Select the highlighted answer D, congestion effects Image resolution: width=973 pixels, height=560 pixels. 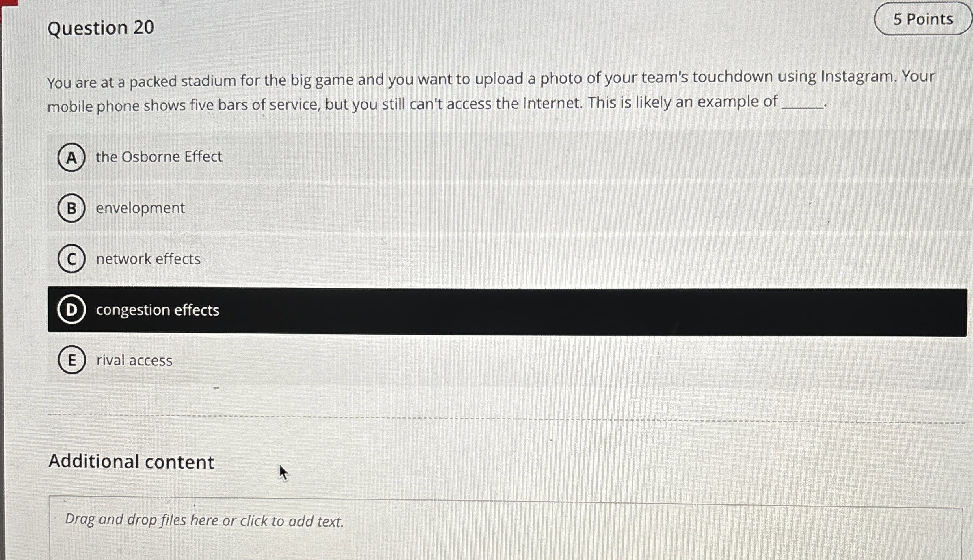click(158, 310)
